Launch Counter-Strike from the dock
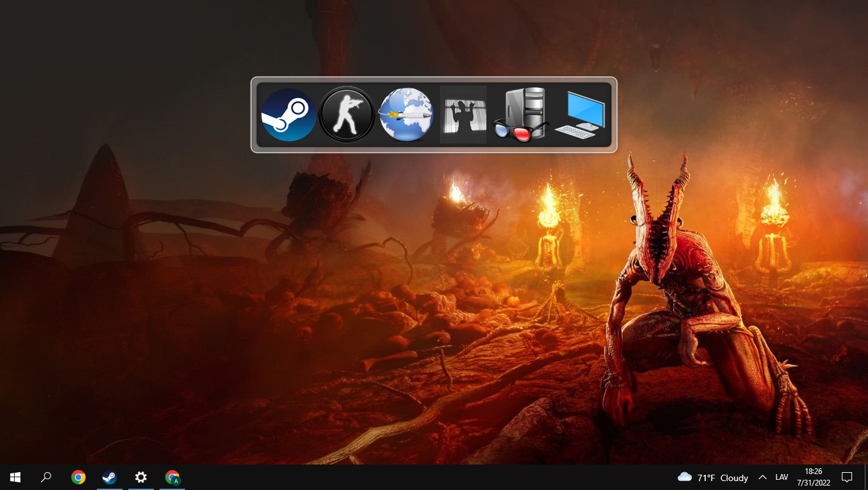 pyautogui.click(x=347, y=115)
